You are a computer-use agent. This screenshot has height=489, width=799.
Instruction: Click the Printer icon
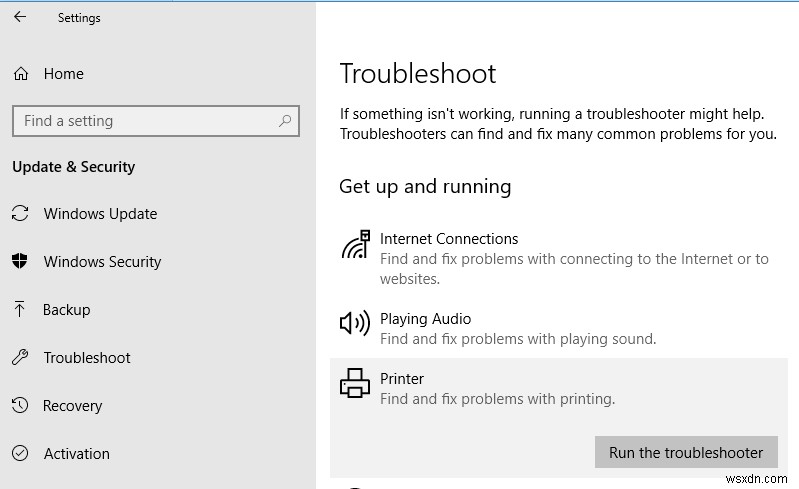[x=355, y=383]
